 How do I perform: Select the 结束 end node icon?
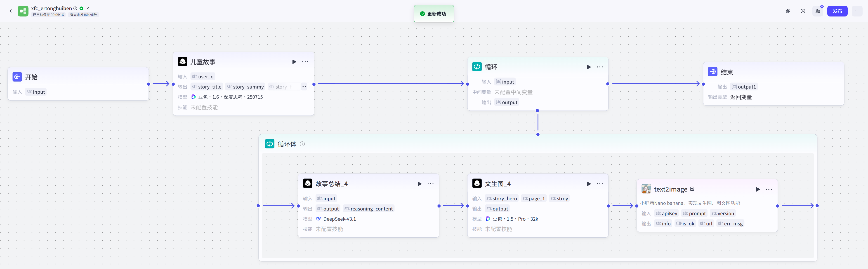pos(712,72)
